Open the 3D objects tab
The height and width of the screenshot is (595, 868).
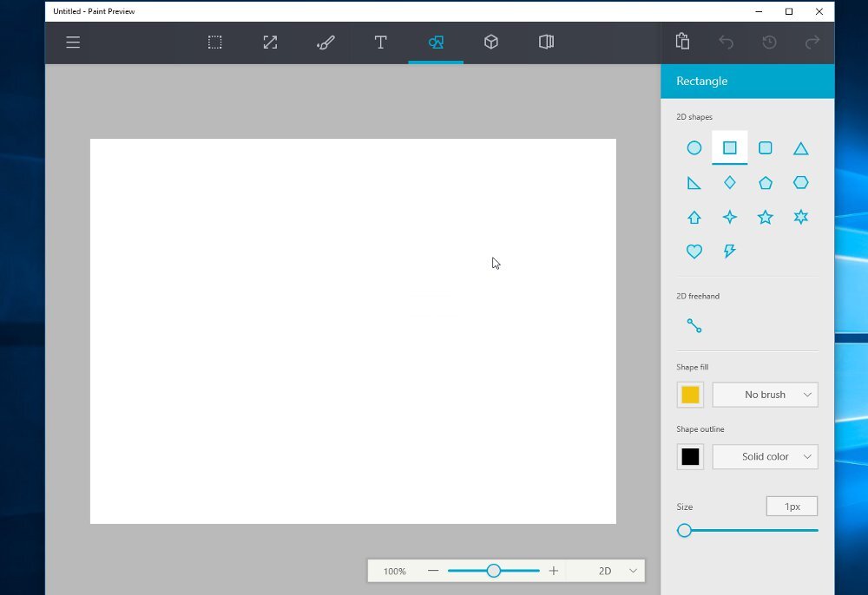pyautogui.click(x=490, y=42)
